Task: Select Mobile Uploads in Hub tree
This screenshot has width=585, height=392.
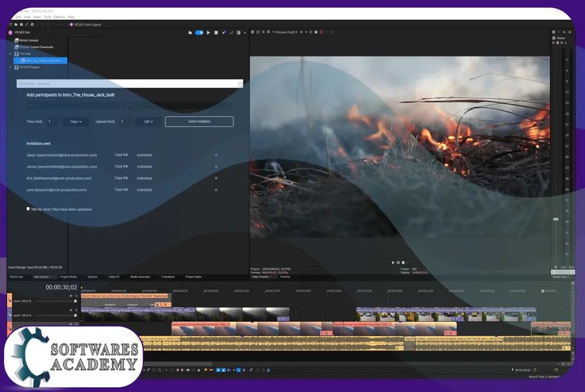Action: (26, 40)
